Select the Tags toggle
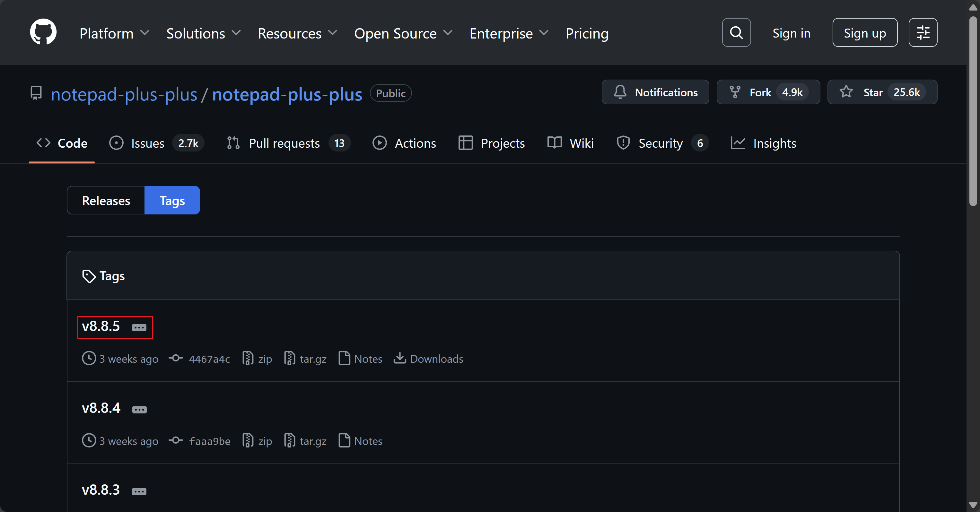The height and width of the screenshot is (512, 980). tap(172, 200)
